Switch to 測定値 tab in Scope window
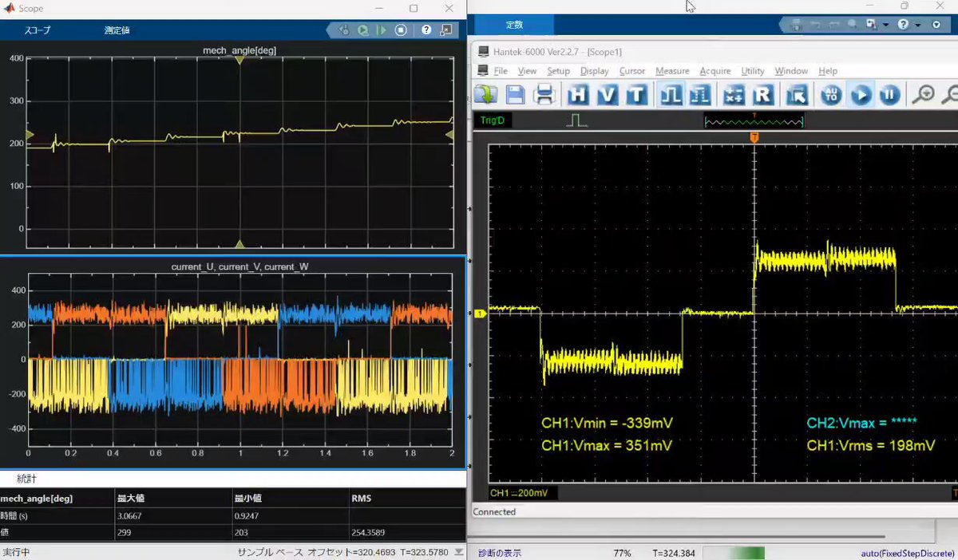The width and height of the screenshot is (958, 560). point(117,30)
